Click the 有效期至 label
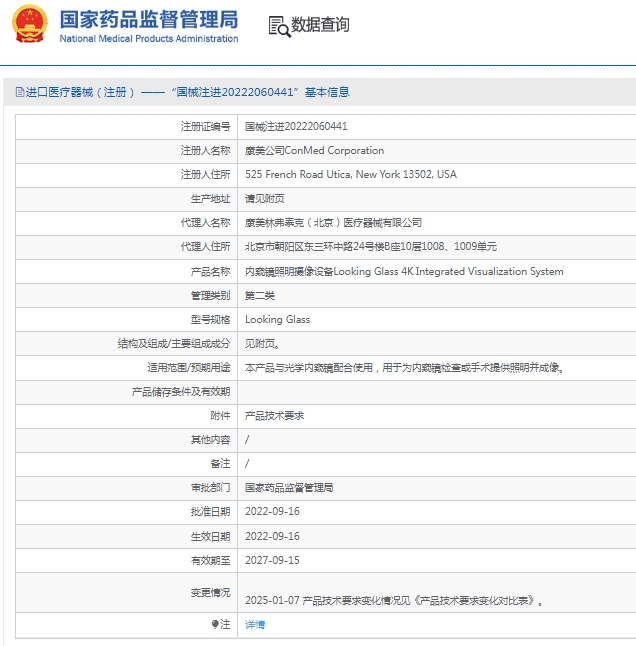Screen dimensions: 636x646 tap(210, 560)
